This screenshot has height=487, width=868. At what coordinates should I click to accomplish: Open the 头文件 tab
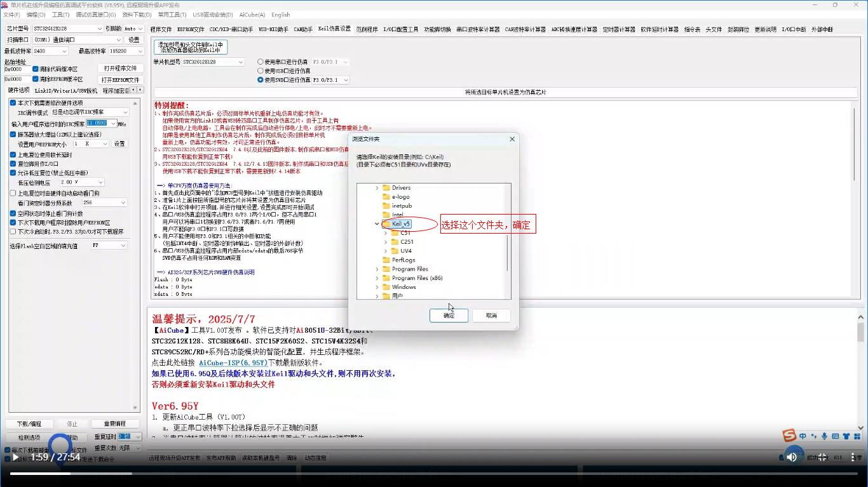point(714,29)
